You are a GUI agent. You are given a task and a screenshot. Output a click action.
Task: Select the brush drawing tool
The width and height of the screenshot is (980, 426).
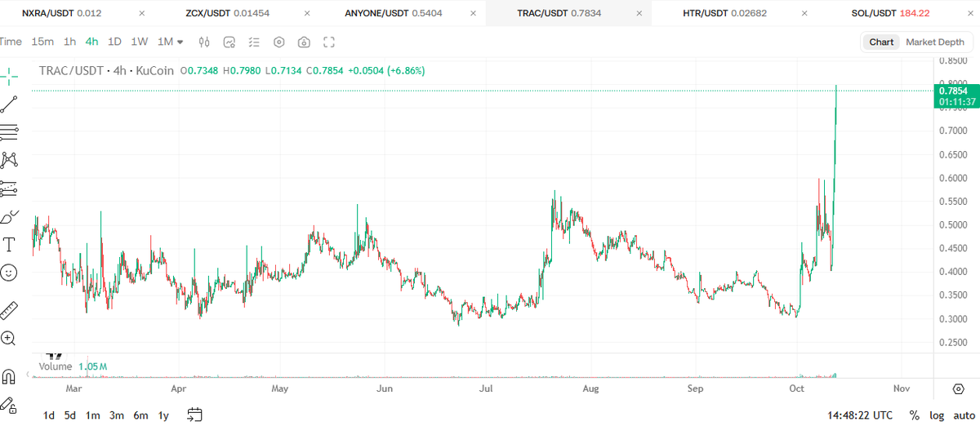coord(9,216)
